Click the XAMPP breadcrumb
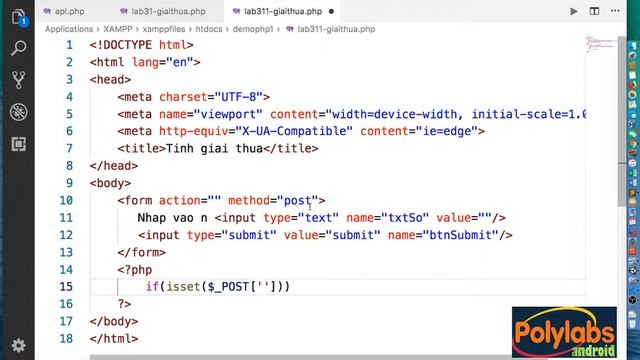 pos(118,29)
